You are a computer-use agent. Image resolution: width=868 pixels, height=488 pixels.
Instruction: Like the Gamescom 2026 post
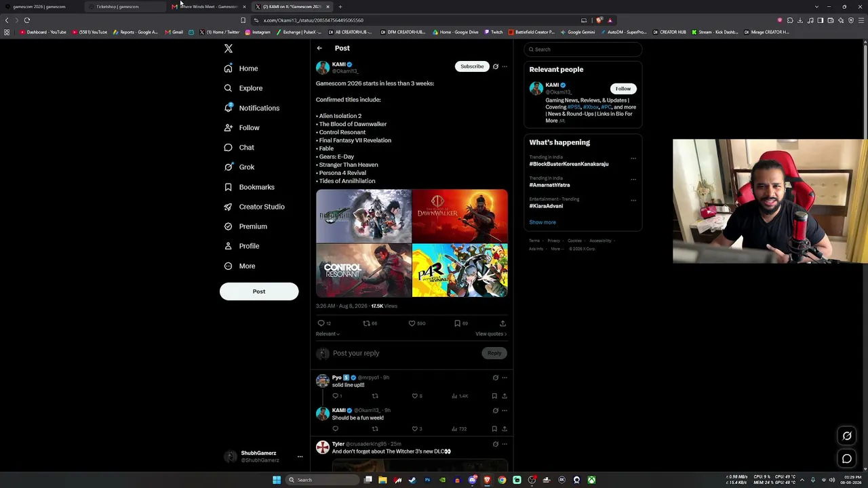412,323
